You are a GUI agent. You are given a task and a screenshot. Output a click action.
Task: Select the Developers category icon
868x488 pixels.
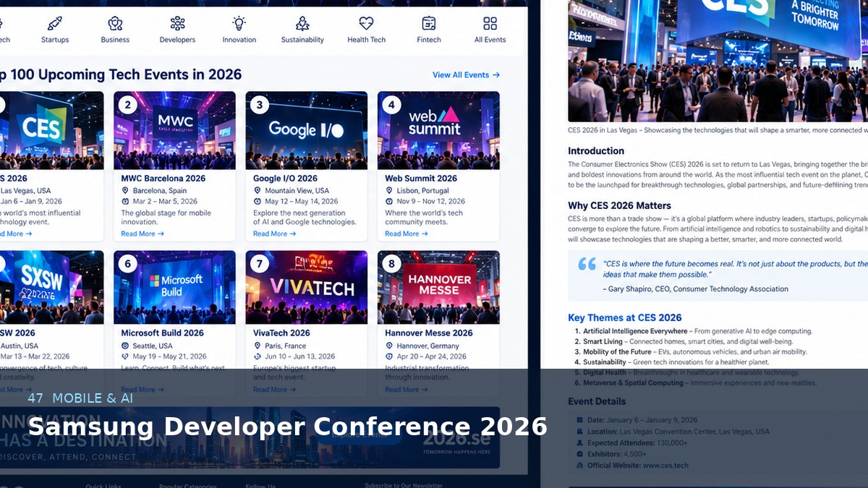177,24
